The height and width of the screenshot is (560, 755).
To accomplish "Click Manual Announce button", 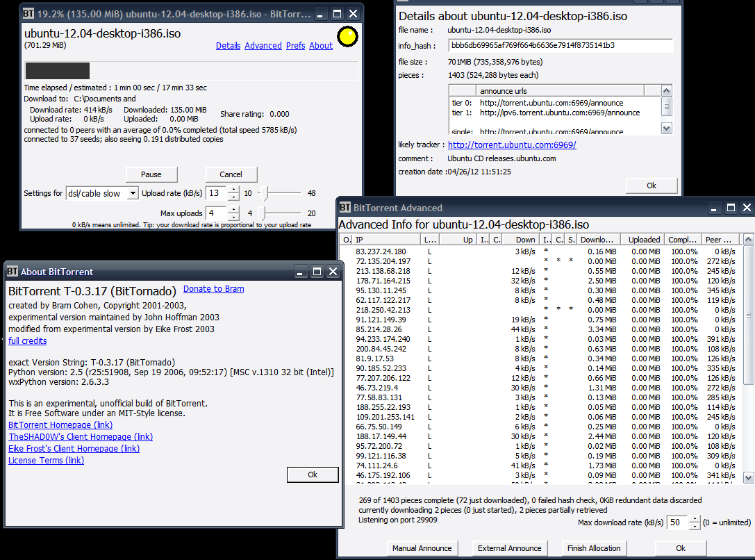I will [x=422, y=548].
